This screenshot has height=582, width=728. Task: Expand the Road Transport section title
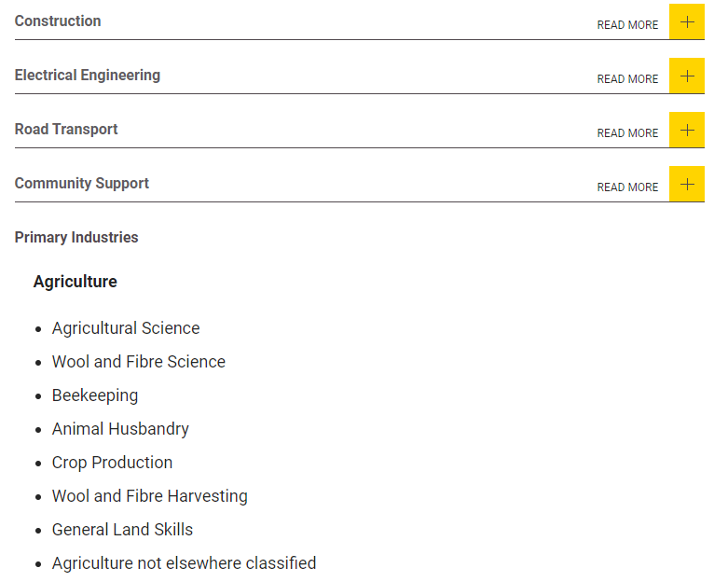(66, 129)
